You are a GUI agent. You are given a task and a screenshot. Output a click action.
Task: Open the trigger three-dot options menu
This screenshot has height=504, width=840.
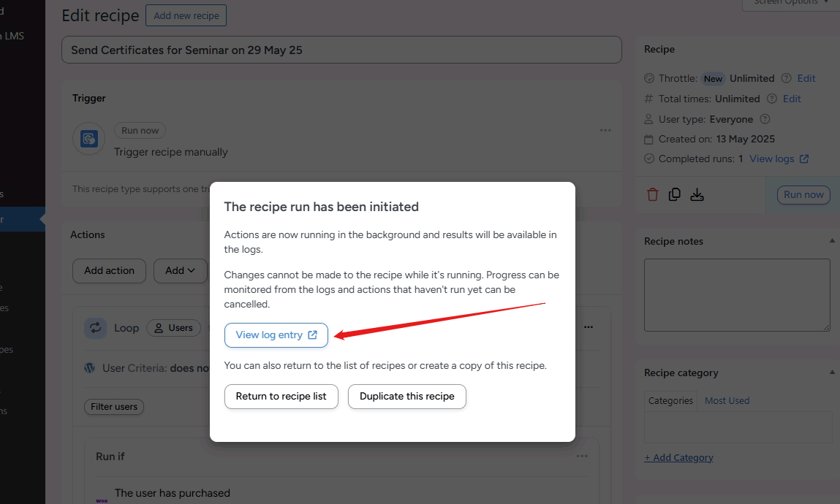tap(605, 130)
